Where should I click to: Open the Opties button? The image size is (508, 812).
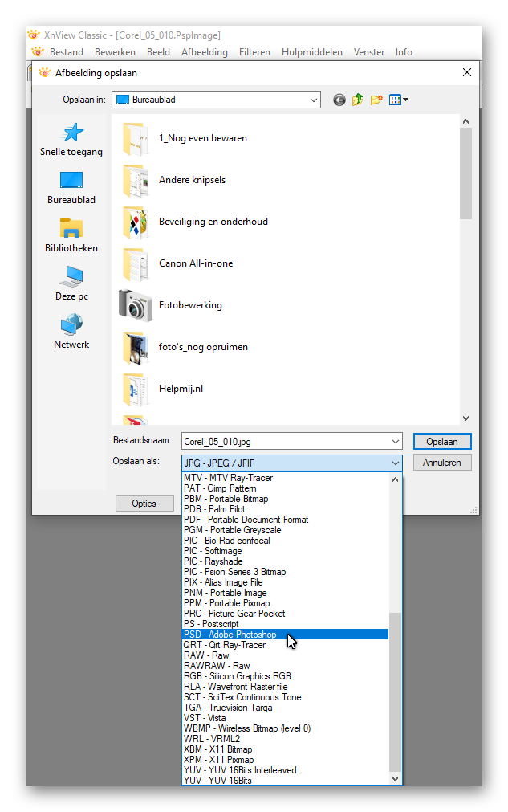[x=144, y=504]
